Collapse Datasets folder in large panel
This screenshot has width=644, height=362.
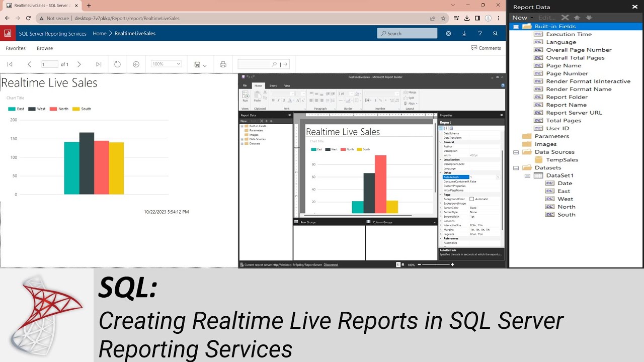point(516,167)
